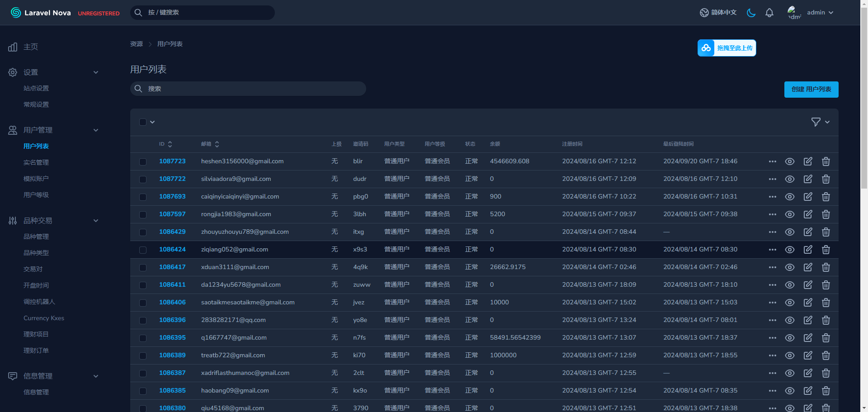The image size is (868, 412).
Task: Click the 创建 用户列表 button
Action: click(x=811, y=90)
